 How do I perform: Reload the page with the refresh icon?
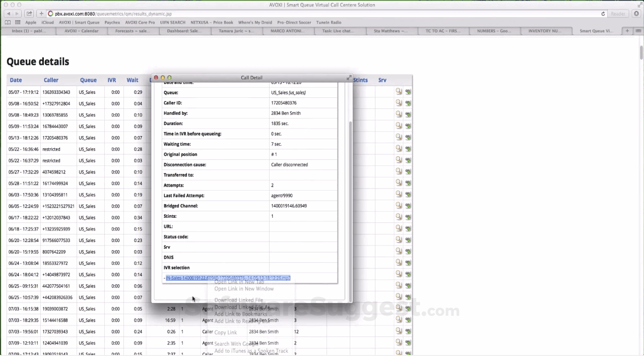tap(603, 14)
